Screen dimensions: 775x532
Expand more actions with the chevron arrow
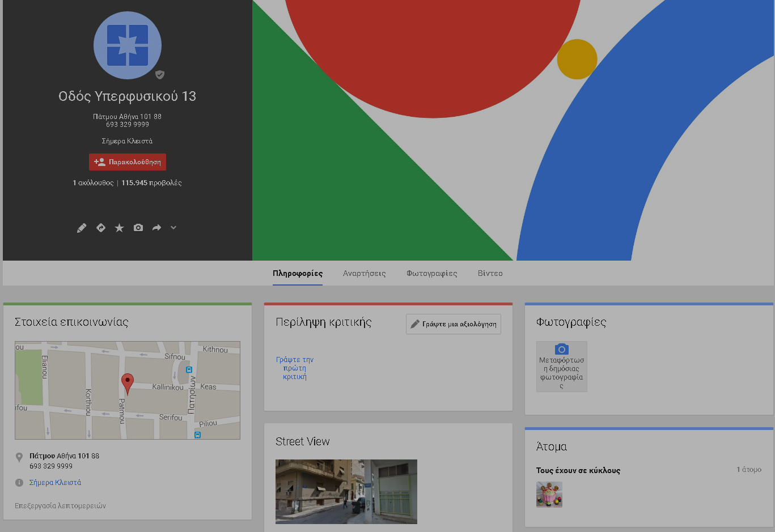[173, 228]
